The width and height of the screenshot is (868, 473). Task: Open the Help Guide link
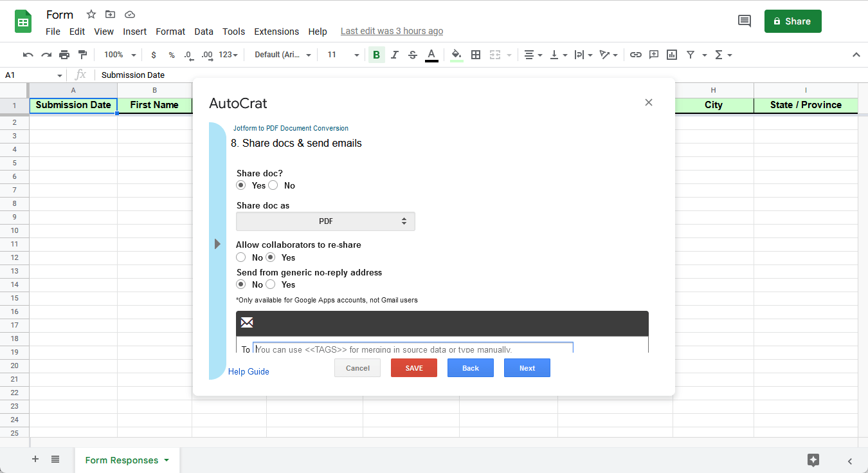249,371
